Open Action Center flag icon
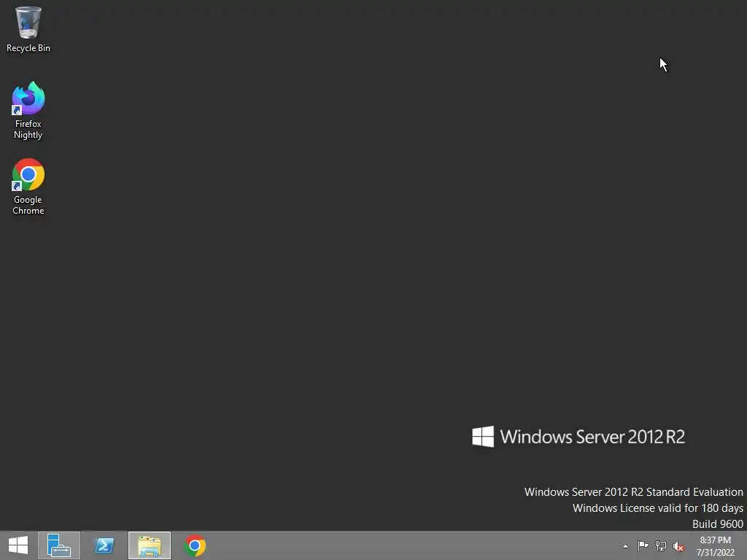The image size is (747, 560). (643, 545)
